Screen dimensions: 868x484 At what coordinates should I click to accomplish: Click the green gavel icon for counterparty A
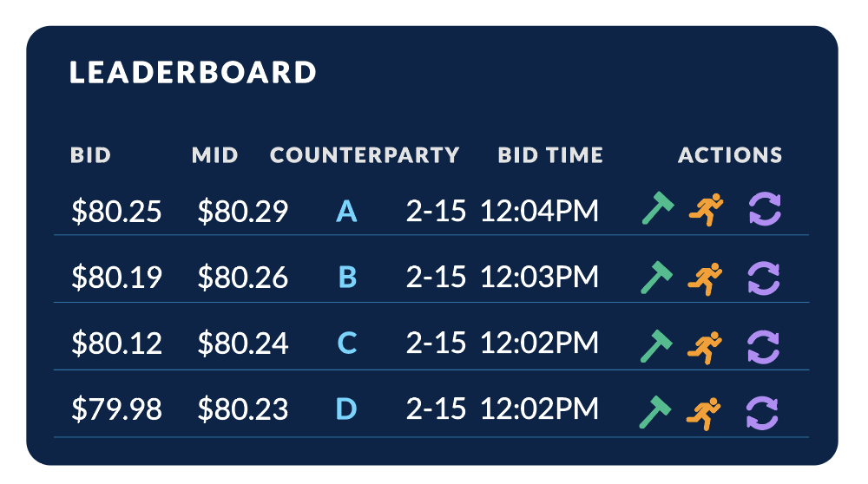point(658,208)
